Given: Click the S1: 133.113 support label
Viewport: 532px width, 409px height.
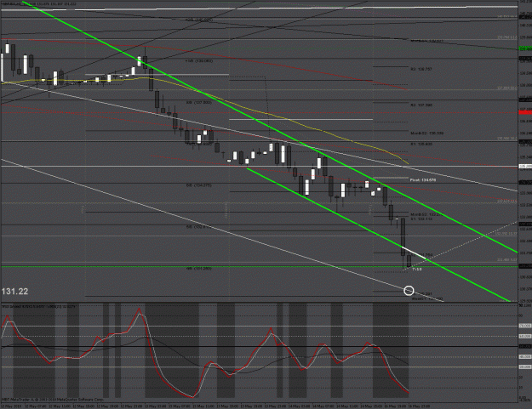Looking at the screenshot, I should tap(421, 219).
